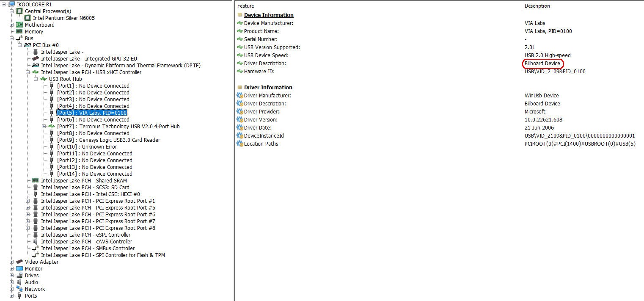Click the plug icon next to Ports
644x301 pixels.
pos(19,295)
